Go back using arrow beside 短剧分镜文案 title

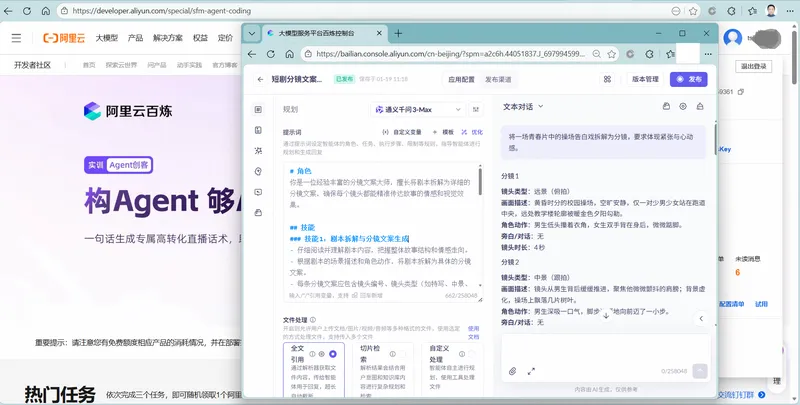[260, 80]
